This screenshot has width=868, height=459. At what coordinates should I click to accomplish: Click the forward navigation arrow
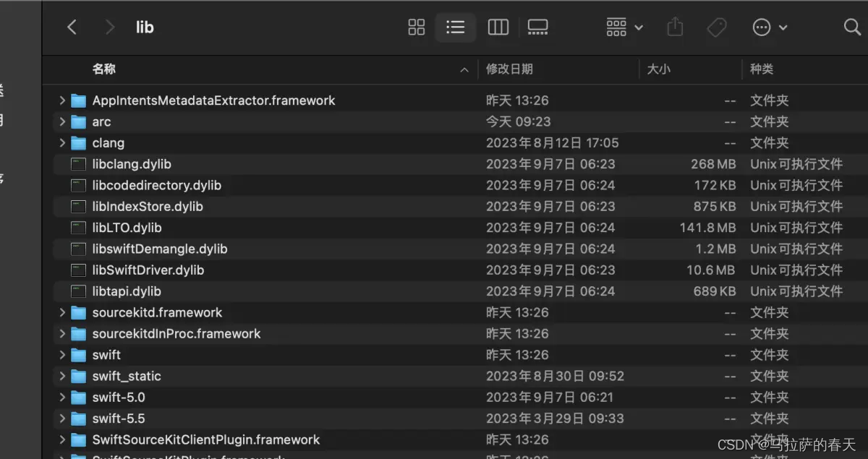(109, 27)
